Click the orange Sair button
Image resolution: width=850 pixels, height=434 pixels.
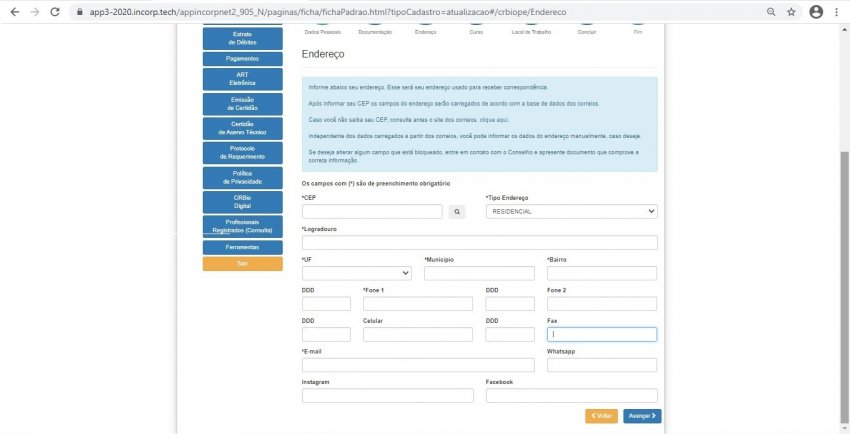(242, 263)
